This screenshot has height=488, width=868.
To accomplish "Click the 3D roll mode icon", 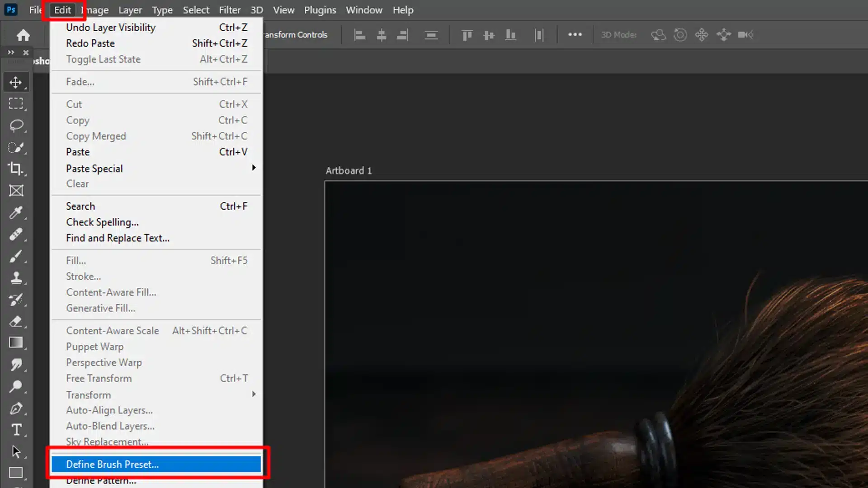I will [x=680, y=35].
